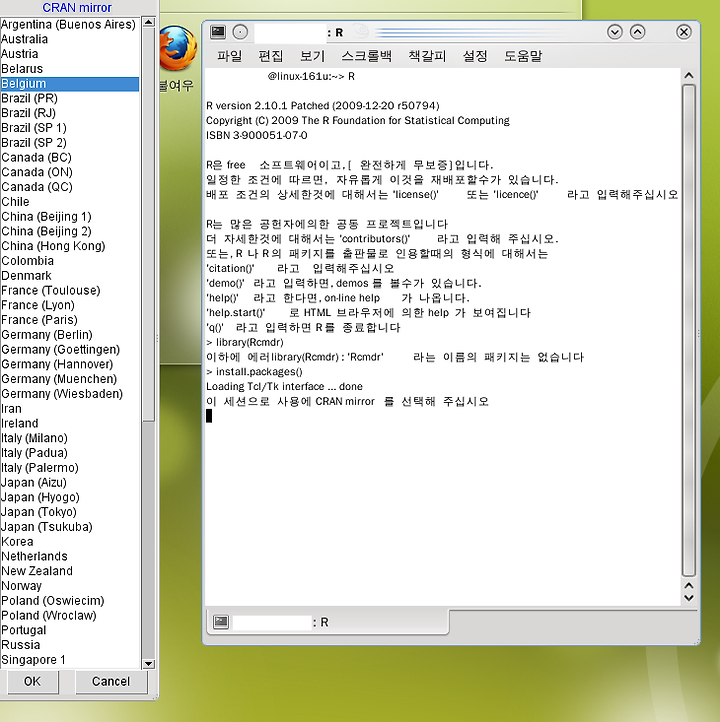Image resolution: width=720 pixels, height=722 pixels.
Task: Select Japan (Tokyo) mirror
Action: tap(70, 512)
